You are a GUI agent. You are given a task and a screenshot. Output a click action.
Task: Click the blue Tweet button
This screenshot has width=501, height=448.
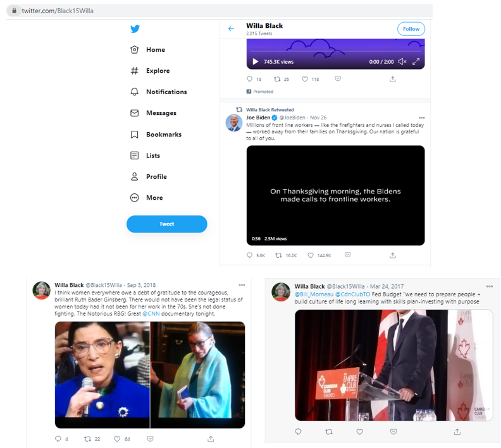pos(167,224)
